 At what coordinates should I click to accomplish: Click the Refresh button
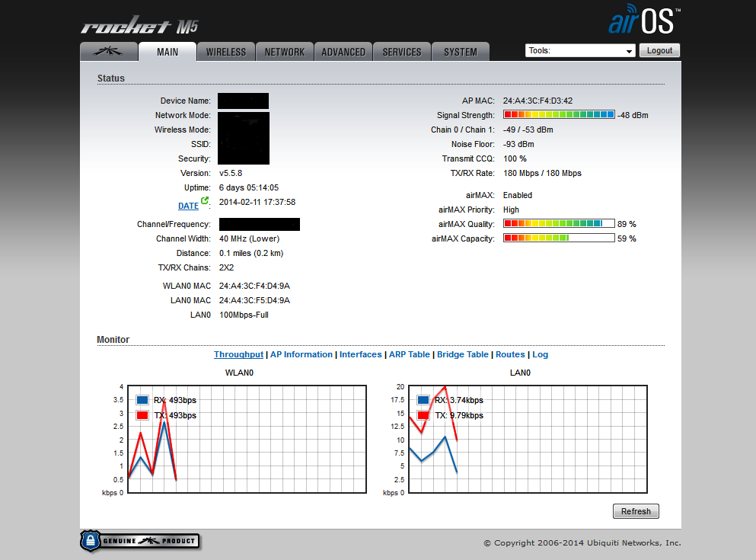636,511
